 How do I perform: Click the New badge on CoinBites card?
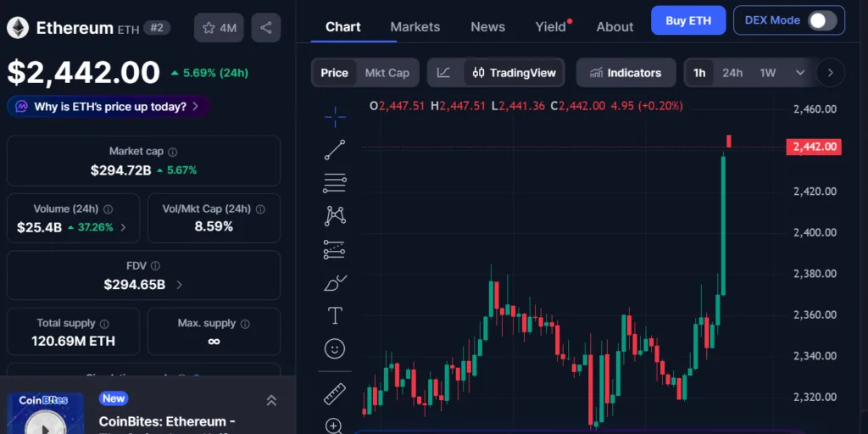tap(114, 398)
